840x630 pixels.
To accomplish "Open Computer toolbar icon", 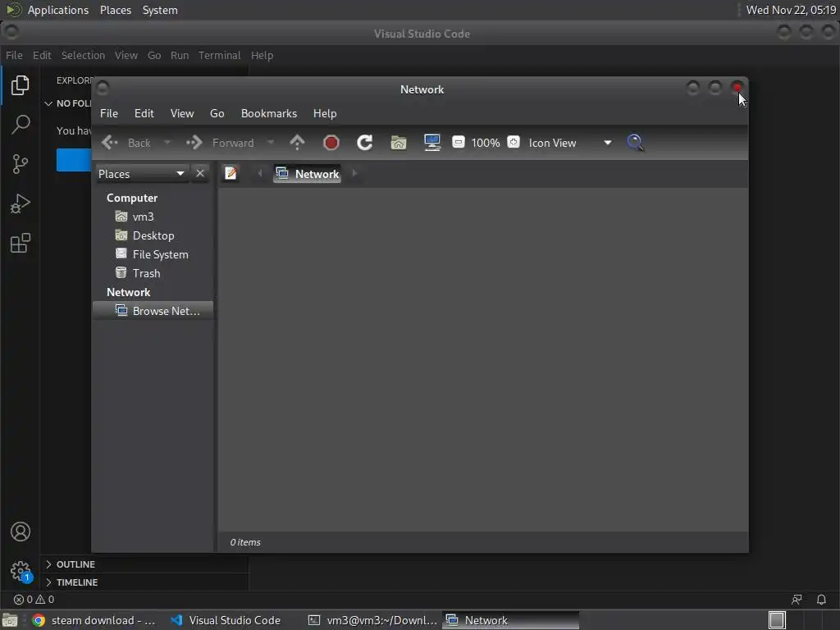I will tap(431, 143).
